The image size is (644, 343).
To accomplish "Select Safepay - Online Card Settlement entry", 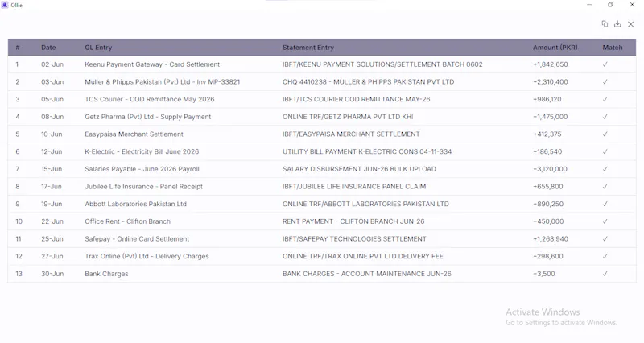I will [x=137, y=239].
